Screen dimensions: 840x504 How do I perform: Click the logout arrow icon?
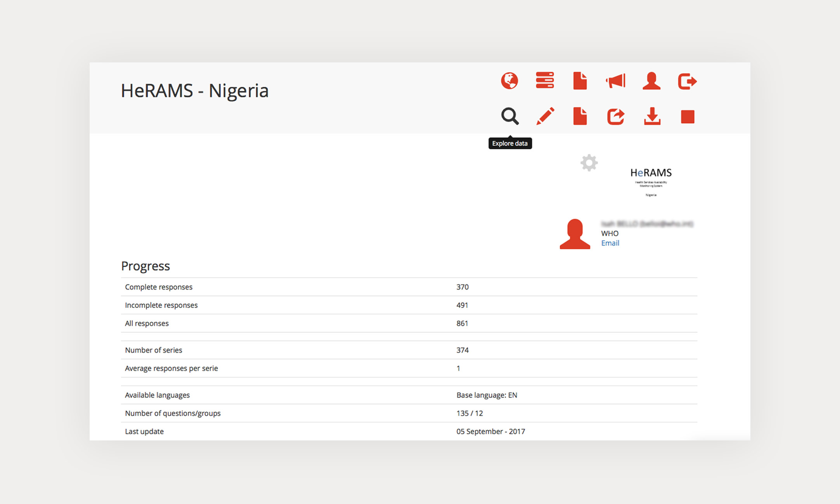[x=687, y=81]
